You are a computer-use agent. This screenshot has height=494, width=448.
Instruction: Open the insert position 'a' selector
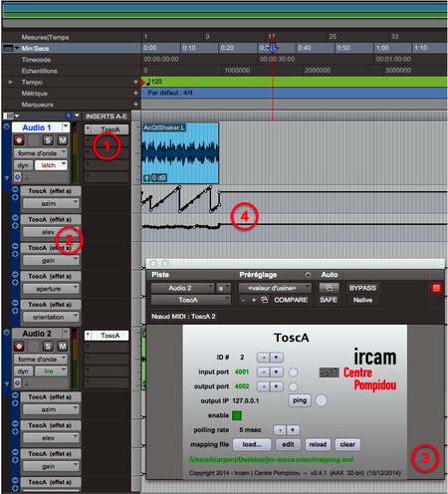(223, 288)
